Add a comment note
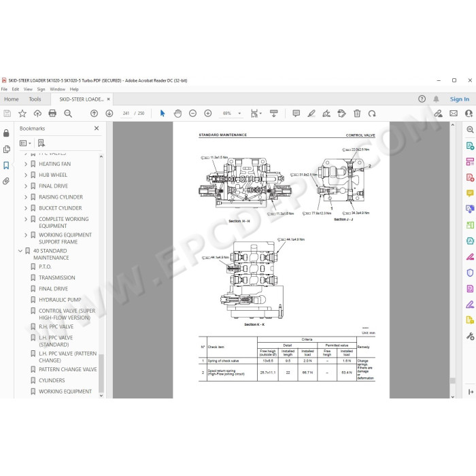Image resolution: width=476 pixels, height=476 pixels. point(296,114)
